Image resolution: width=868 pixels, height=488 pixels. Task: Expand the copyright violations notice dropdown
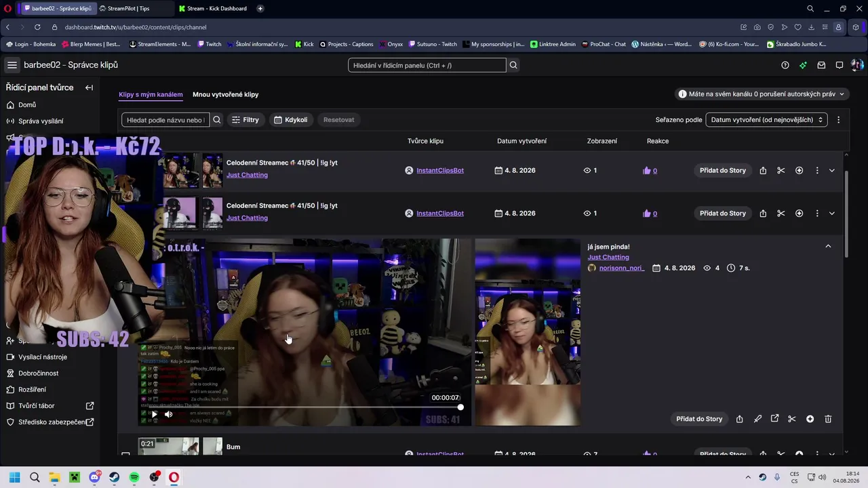(762, 94)
